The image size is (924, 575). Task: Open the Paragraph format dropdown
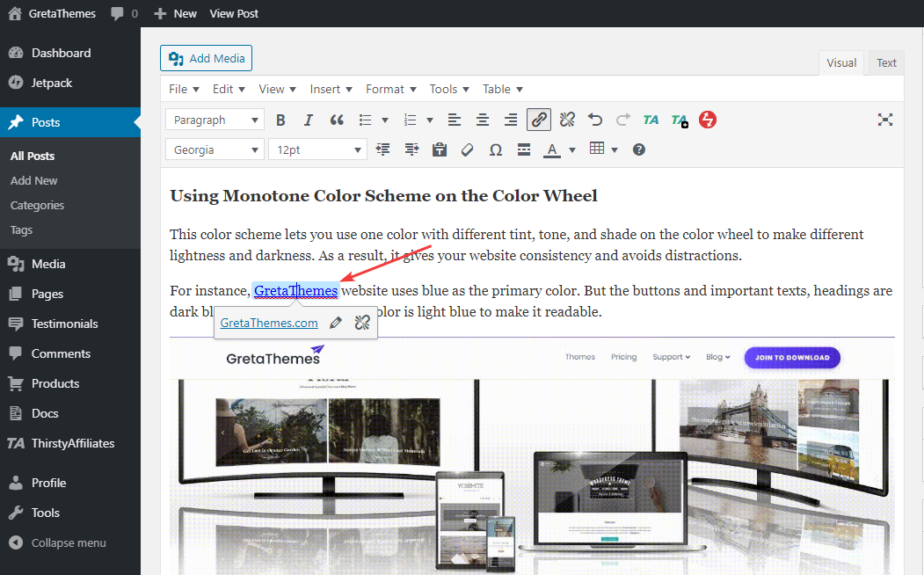[x=215, y=120]
